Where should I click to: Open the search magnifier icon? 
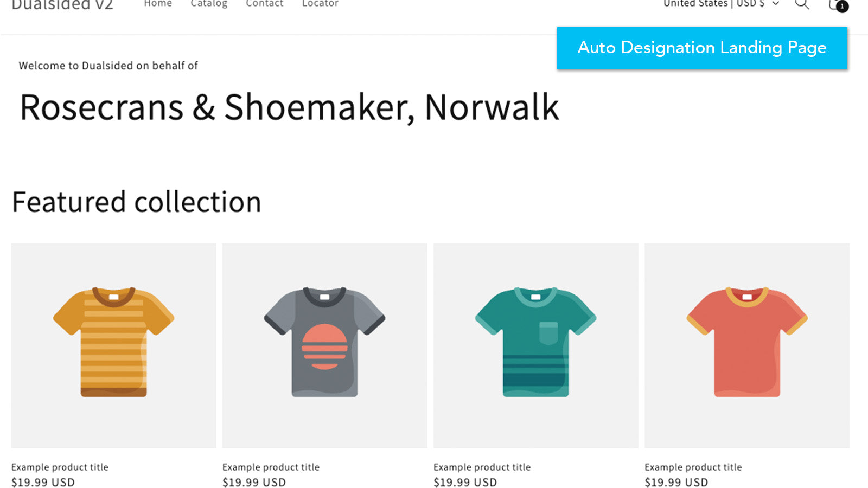click(x=801, y=4)
